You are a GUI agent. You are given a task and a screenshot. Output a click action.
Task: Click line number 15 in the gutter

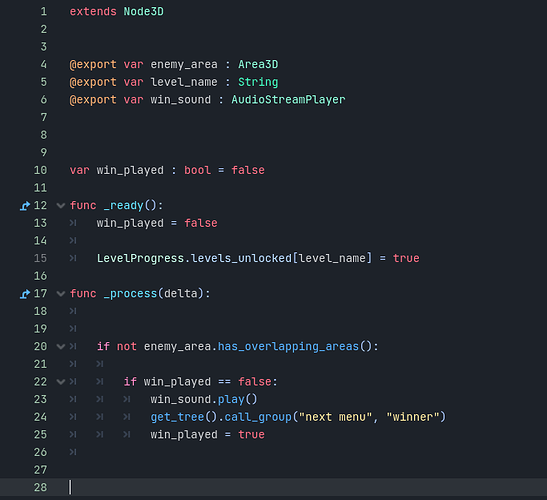tap(40, 259)
